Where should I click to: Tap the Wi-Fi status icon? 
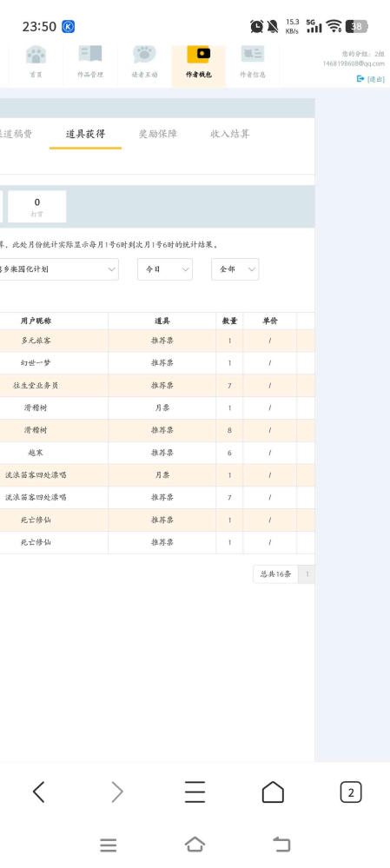point(334,26)
